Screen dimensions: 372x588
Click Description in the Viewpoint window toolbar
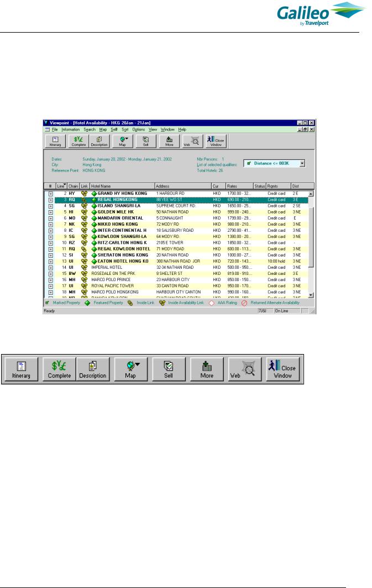(x=99, y=141)
